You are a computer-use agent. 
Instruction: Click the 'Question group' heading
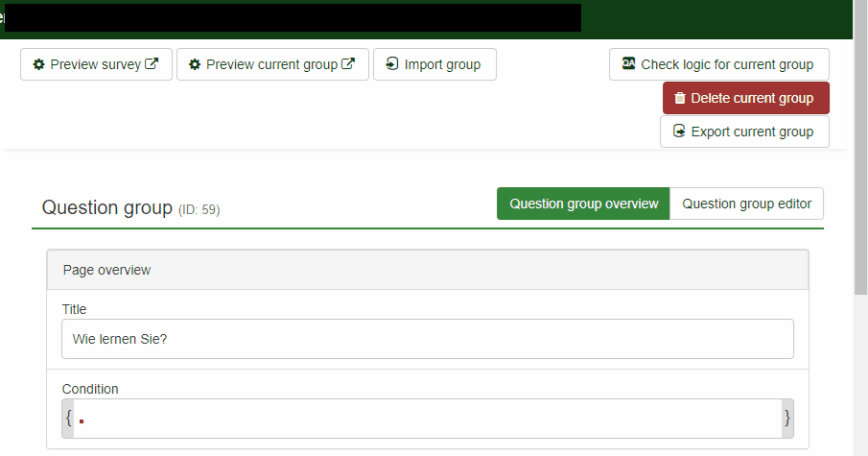click(107, 207)
